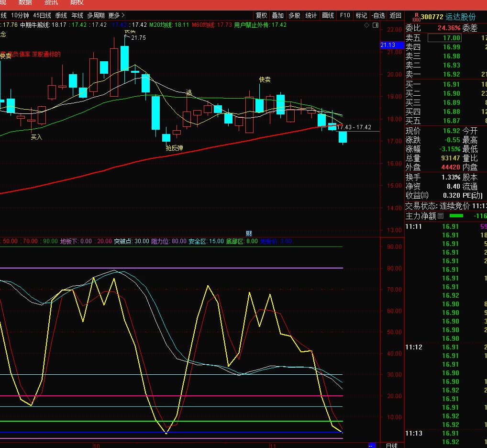
Task: Click the 交易状态: 连续竞价 status text
Action: tap(437, 206)
